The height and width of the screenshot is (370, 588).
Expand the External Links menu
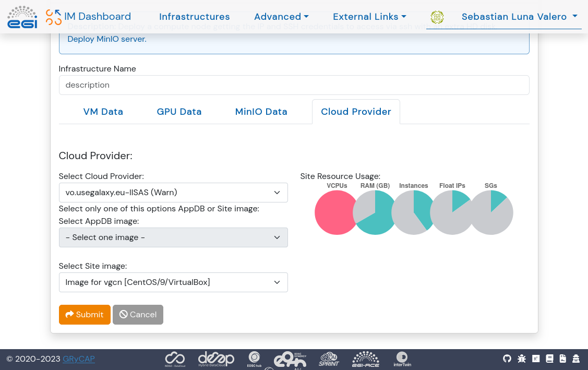(x=369, y=17)
